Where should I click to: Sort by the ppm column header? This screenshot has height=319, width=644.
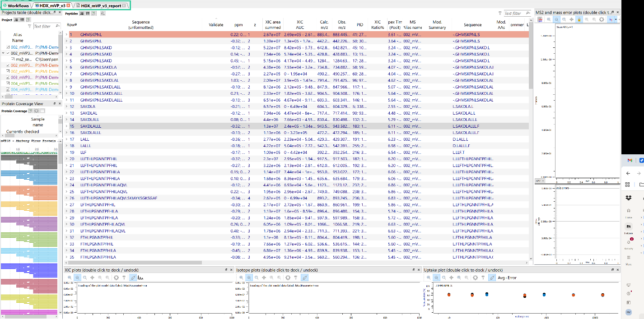click(x=238, y=24)
